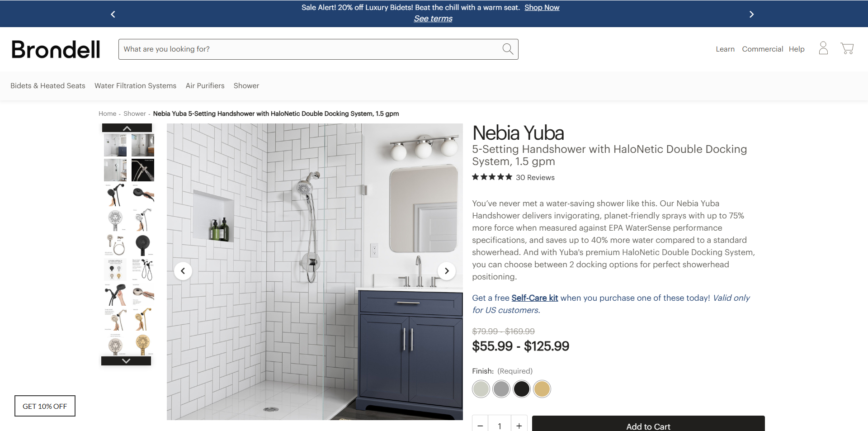Screen dimensions: 868x431
Task: Select the gold finish swatch
Action: 542,389
